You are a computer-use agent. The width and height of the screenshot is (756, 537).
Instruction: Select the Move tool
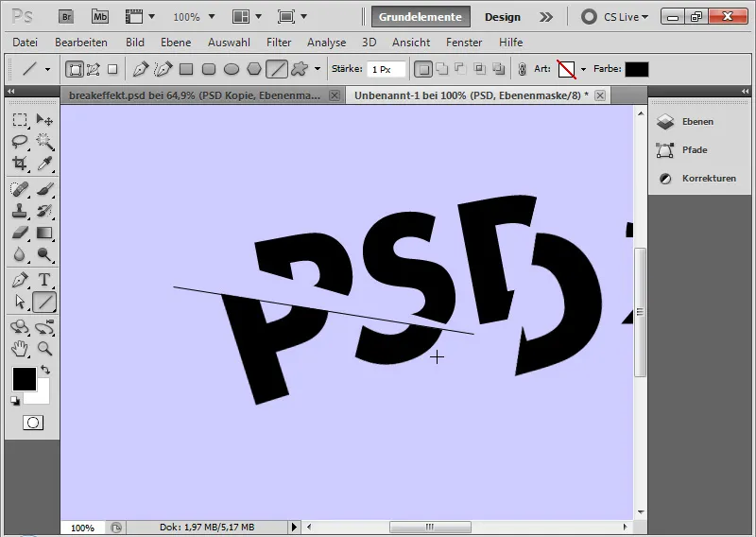(44, 120)
